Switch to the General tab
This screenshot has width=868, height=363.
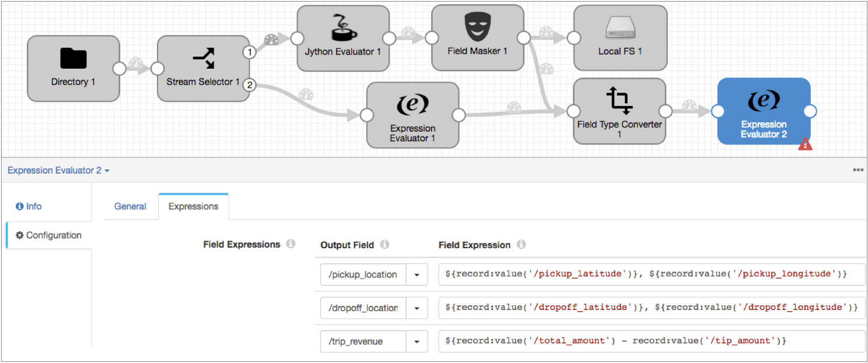pyautogui.click(x=130, y=206)
